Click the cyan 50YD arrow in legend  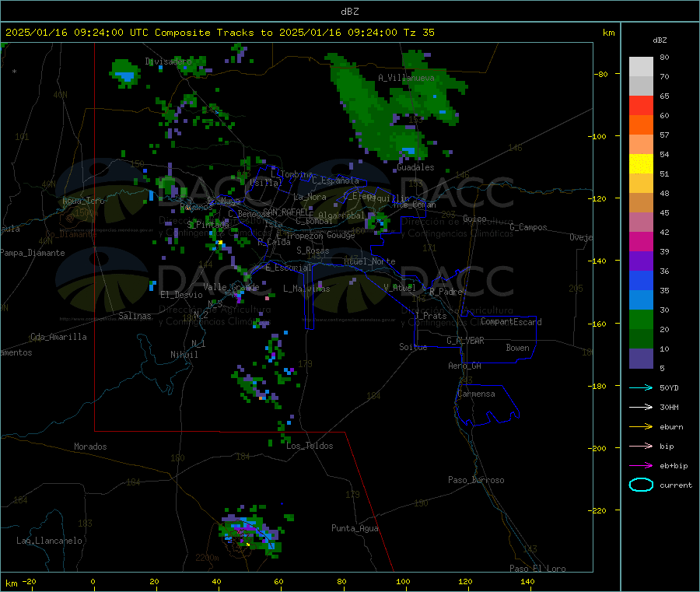click(x=641, y=387)
